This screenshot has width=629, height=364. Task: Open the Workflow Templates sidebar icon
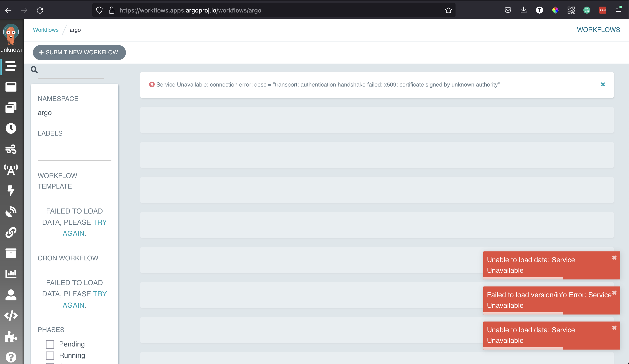[11, 108]
